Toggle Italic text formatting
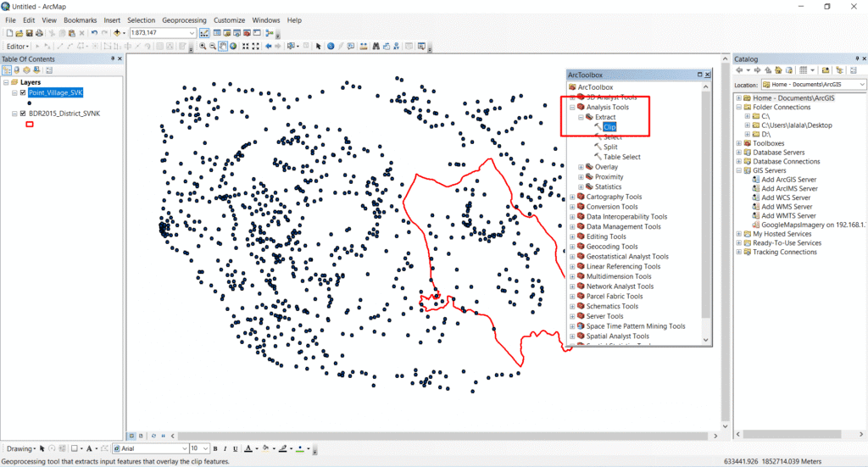 225,448
